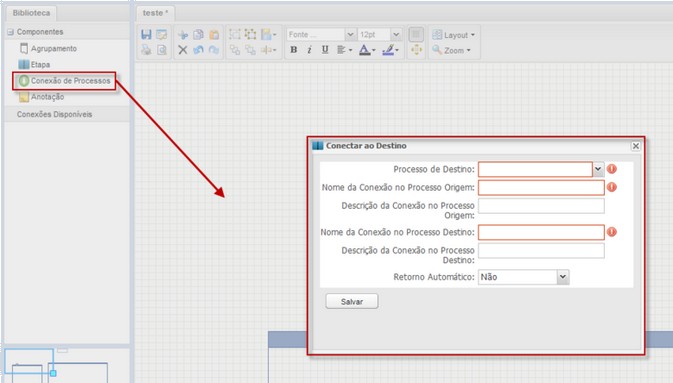
Task: Click the yellow Anotação note icon
Action: [x=24, y=97]
